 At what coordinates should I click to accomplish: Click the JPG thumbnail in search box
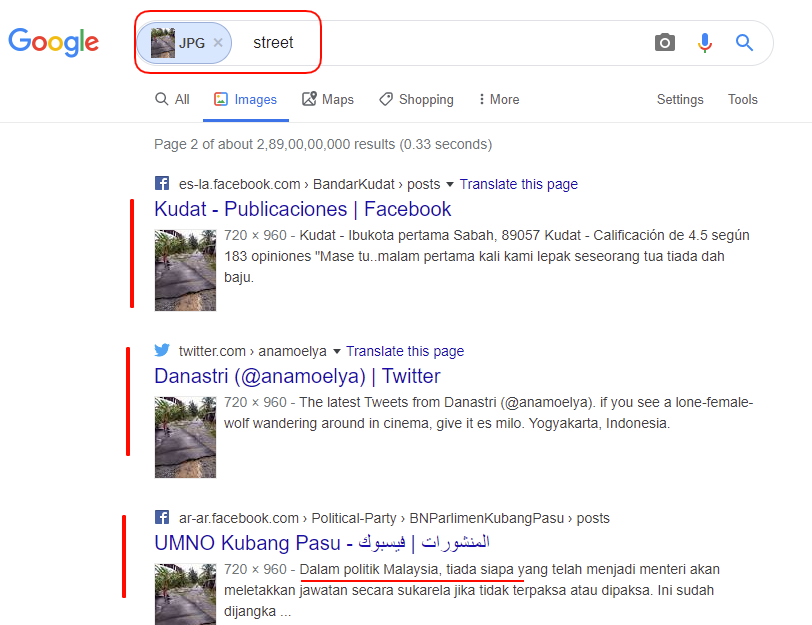point(163,43)
